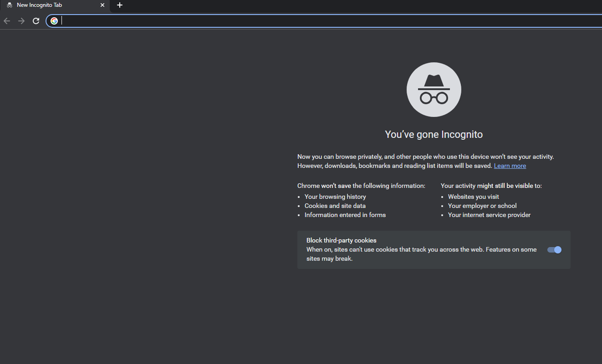Click the "Chrome won't save" heading text
The height and width of the screenshot is (364, 602).
361,185
